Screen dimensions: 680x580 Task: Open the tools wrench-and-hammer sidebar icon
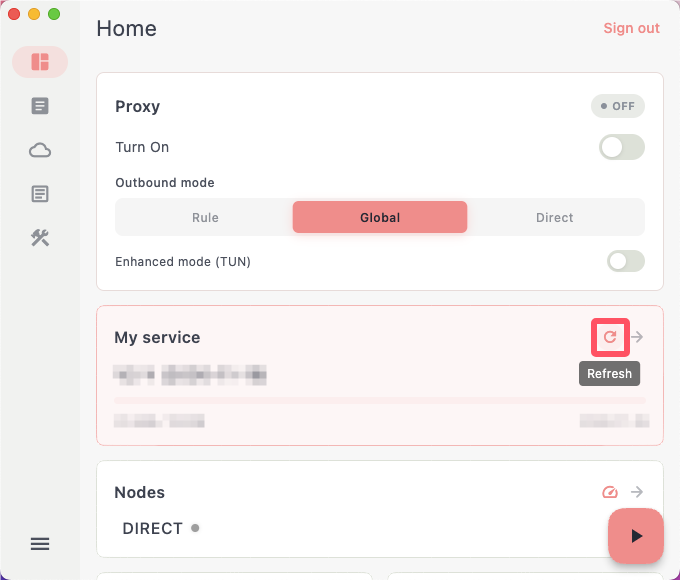point(40,238)
